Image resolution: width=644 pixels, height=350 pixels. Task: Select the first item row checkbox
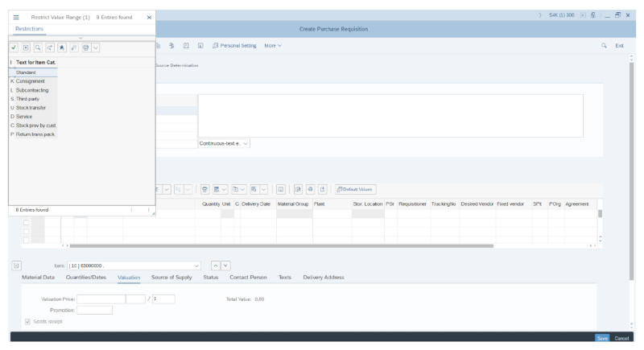pyautogui.click(x=27, y=222)
